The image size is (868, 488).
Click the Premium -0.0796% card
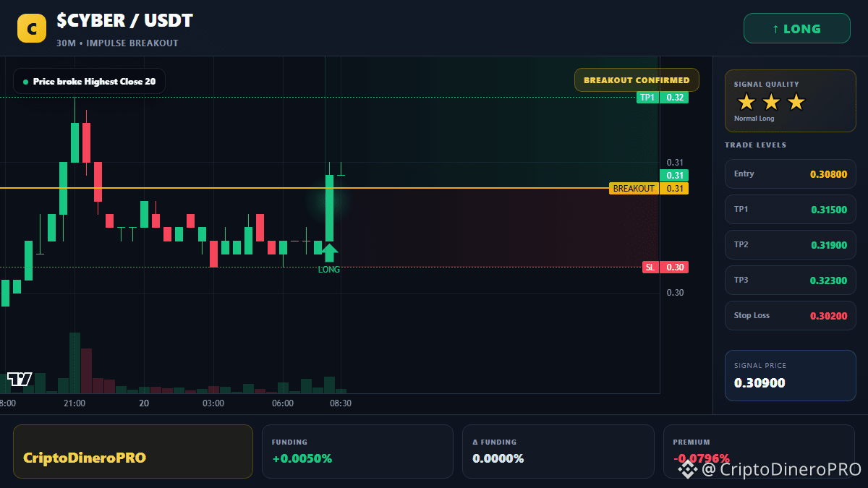(759, 451)
